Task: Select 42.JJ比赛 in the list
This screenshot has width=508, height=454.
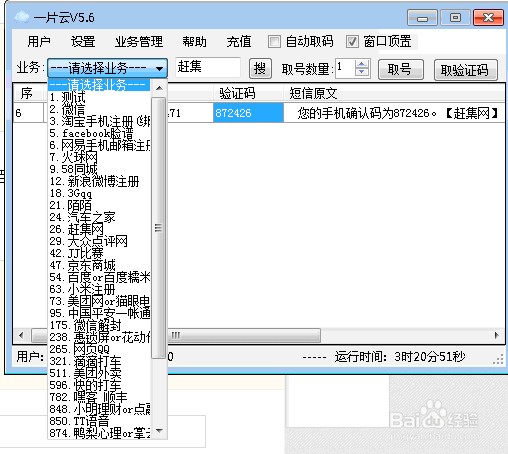Action: [x=99, y=253]
